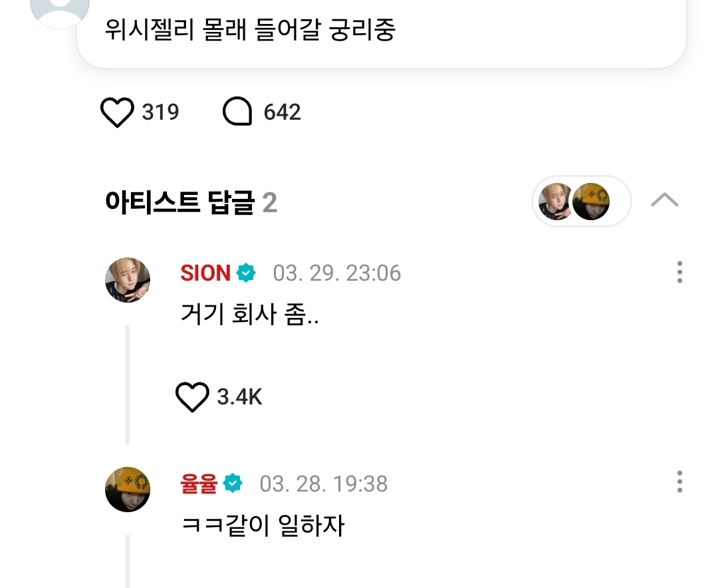Viewport: 718px width, 588px height.
Task: Tap the artist avatars pill in the header
Action: (581, 202)
